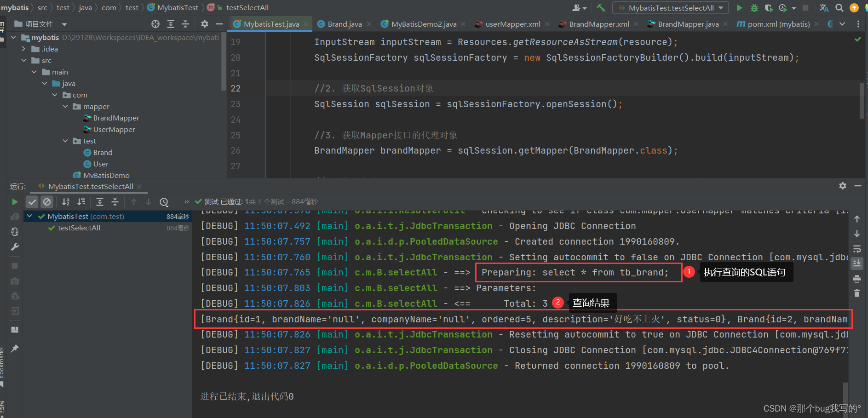868x418 pixels.
Task: Open the project view dropdown 项目文件
Action: (x=41, y=24)
